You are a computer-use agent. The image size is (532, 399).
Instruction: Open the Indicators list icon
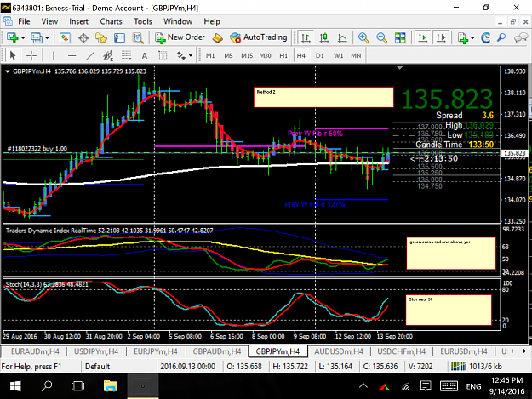[463, 37]
